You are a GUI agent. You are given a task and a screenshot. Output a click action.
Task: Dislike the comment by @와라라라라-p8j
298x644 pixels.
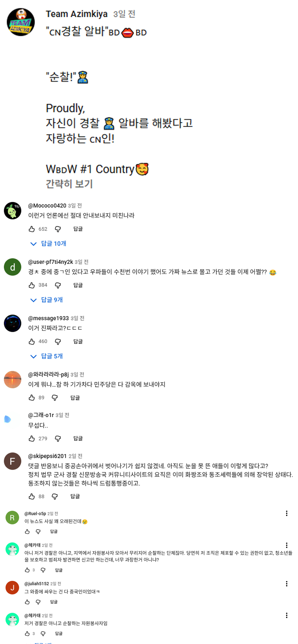(x=55, y=397)
